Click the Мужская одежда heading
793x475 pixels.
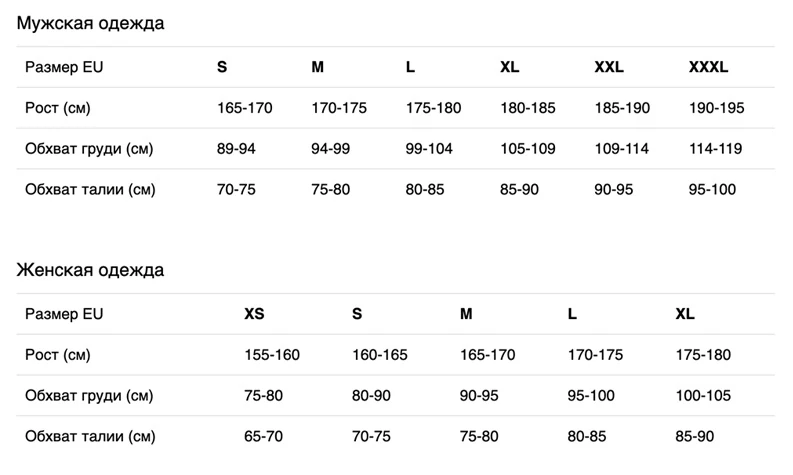pos(91,23)
